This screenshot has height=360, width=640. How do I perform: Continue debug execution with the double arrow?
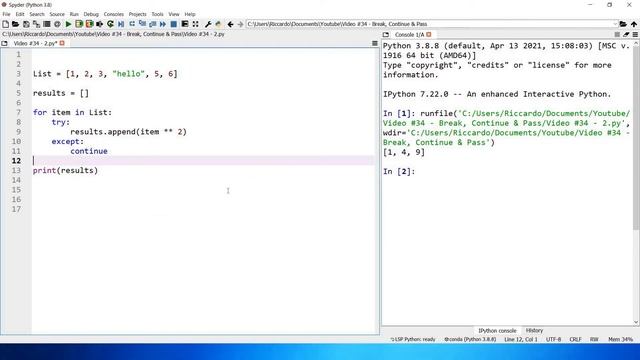tap(163, 24)
